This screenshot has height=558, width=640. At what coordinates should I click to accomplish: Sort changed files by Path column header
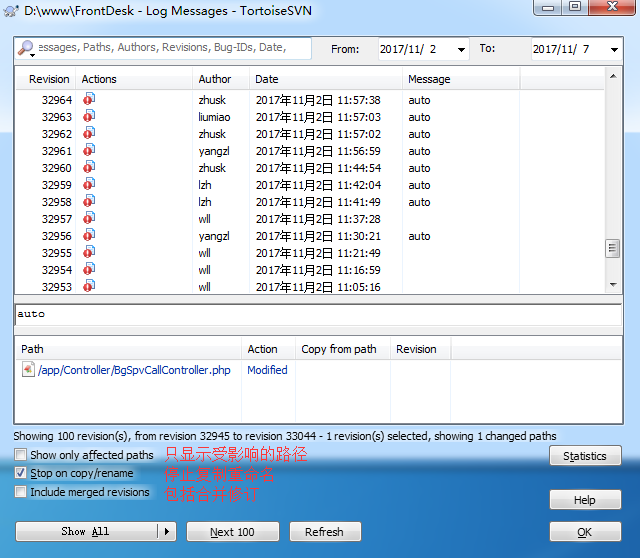pyautogui.click(x=128, y=349)
